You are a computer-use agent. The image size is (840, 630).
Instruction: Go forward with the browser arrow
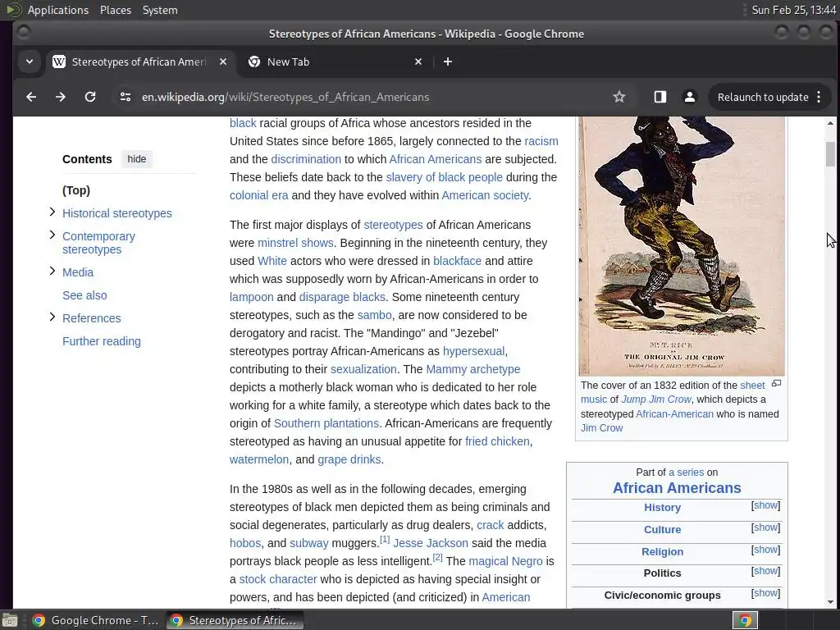[61, 97]
